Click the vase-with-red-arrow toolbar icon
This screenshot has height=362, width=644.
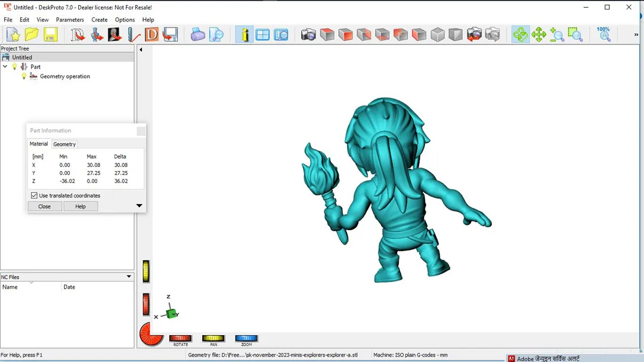pos(97,35)
